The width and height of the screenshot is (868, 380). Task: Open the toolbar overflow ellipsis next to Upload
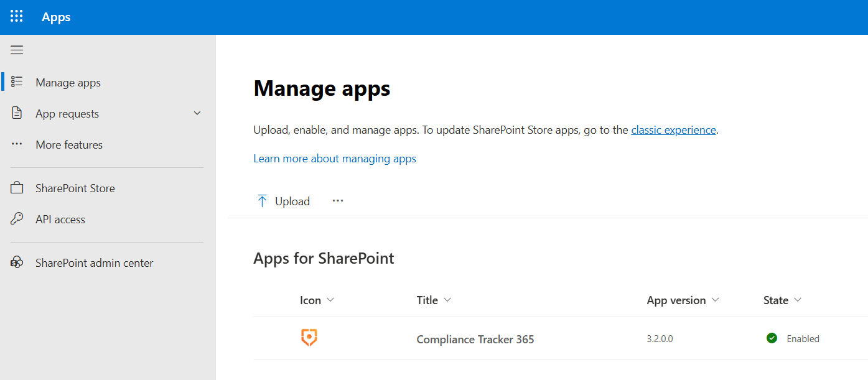pos(338,200)
